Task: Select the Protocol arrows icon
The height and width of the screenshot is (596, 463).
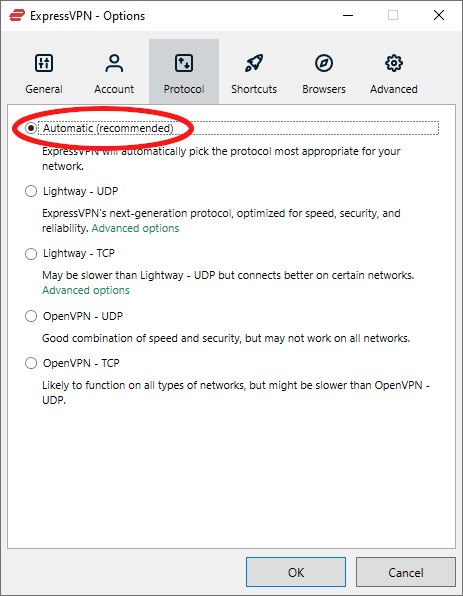Action: coord(184,63)
